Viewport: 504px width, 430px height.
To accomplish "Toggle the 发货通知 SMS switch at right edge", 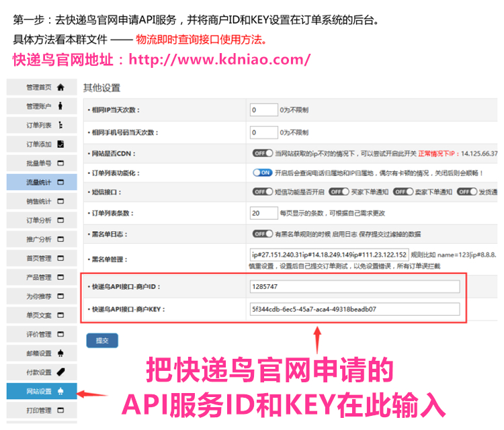I will tap(467, 192).
